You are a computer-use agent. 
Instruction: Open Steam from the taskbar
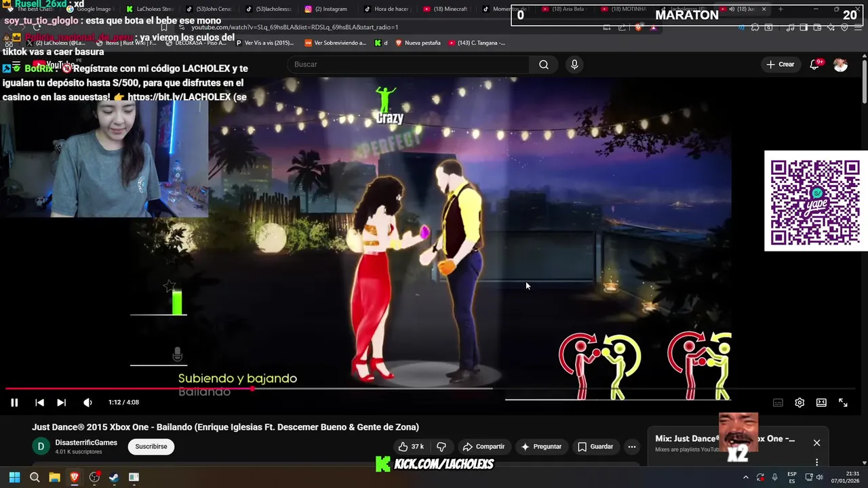pyautogui.click(x=114, y=477)
